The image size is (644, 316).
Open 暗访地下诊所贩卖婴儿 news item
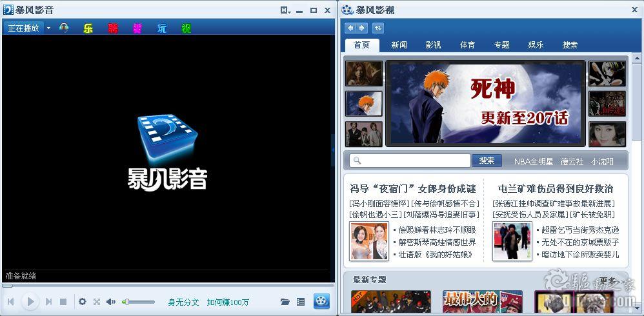580,255
